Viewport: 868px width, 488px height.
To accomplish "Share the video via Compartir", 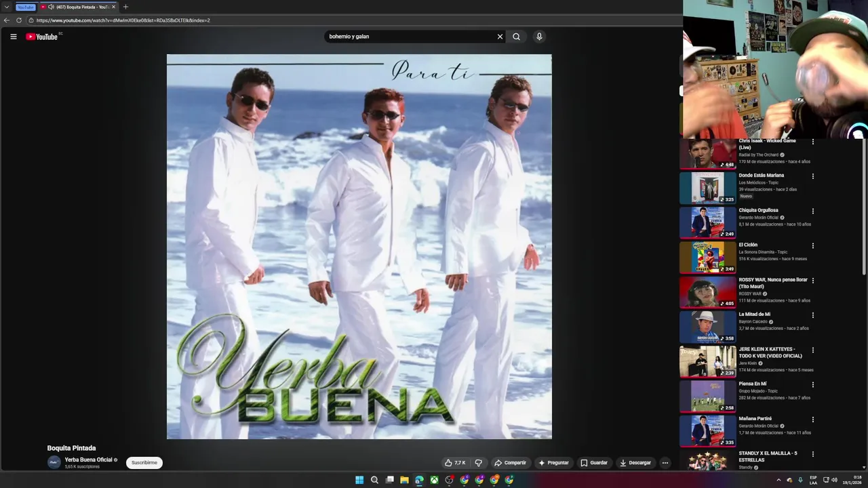I will [510, 463].
